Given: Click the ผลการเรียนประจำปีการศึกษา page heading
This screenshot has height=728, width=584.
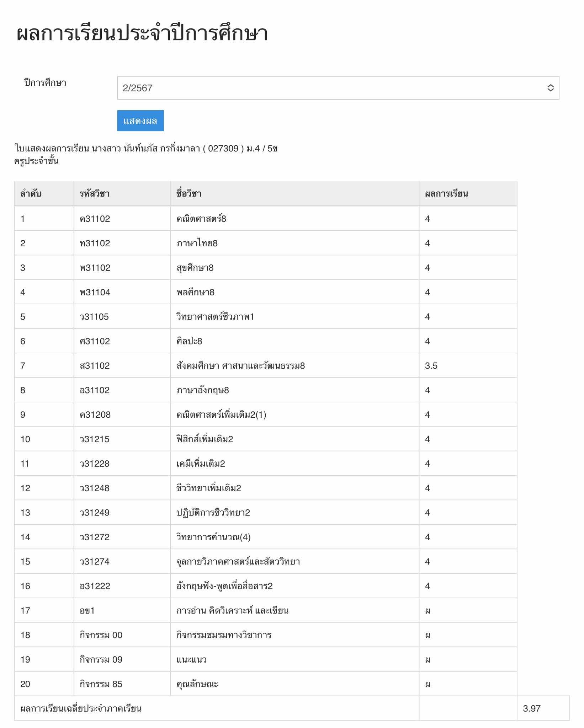Looking at the screenshot, I should (142, 34).
